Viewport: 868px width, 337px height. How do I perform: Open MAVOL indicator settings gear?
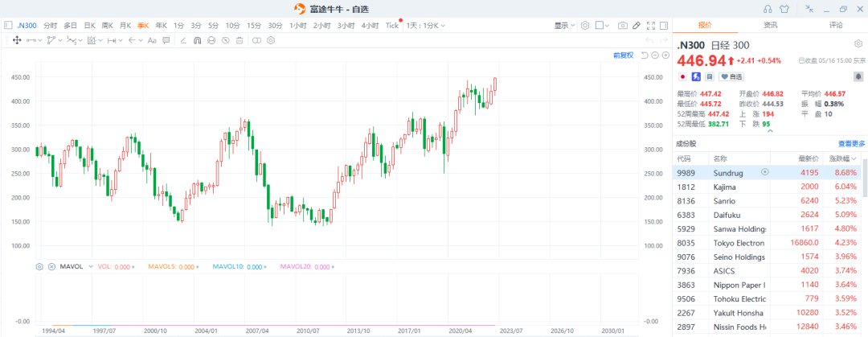(x=39, y=266)
